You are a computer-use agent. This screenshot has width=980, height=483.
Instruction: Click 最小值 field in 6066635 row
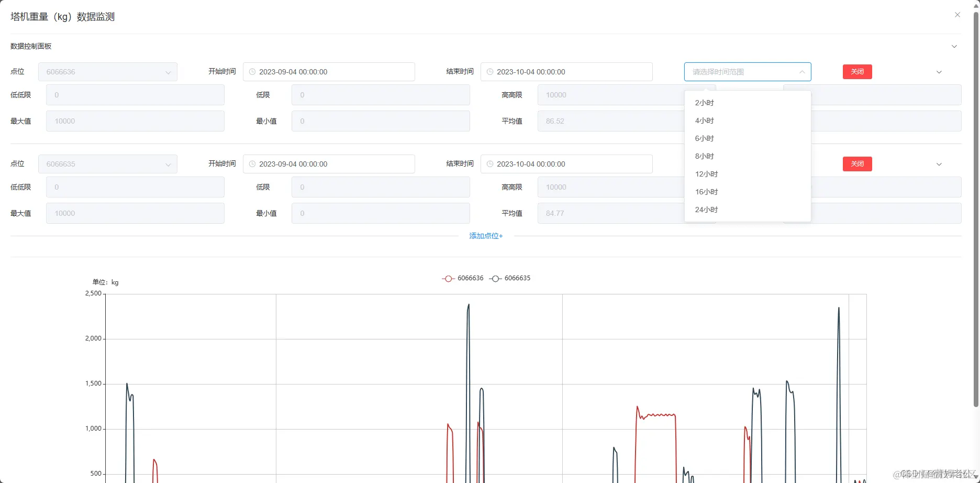[x=381, y=213]
